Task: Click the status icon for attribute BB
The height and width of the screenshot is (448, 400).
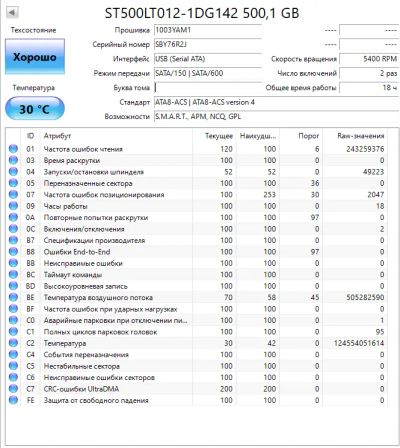Action: (x=13, y=263)
